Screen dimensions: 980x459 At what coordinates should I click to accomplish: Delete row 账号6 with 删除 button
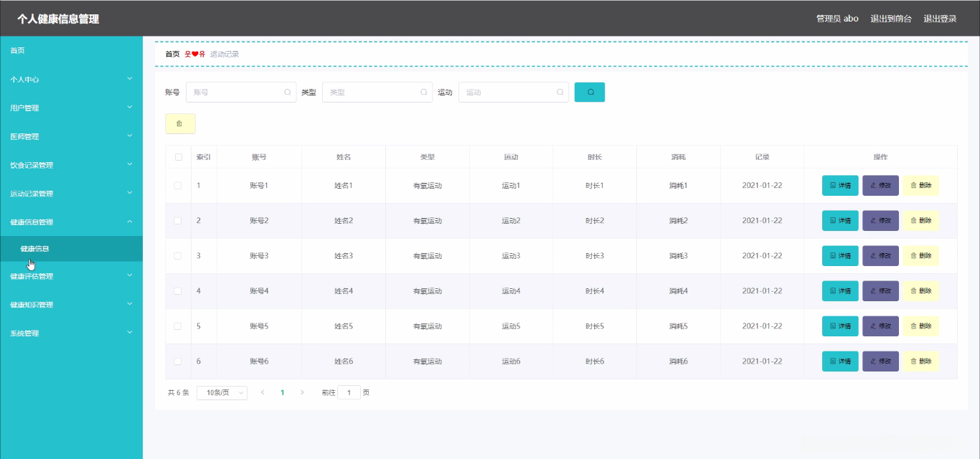coord(920,361)
